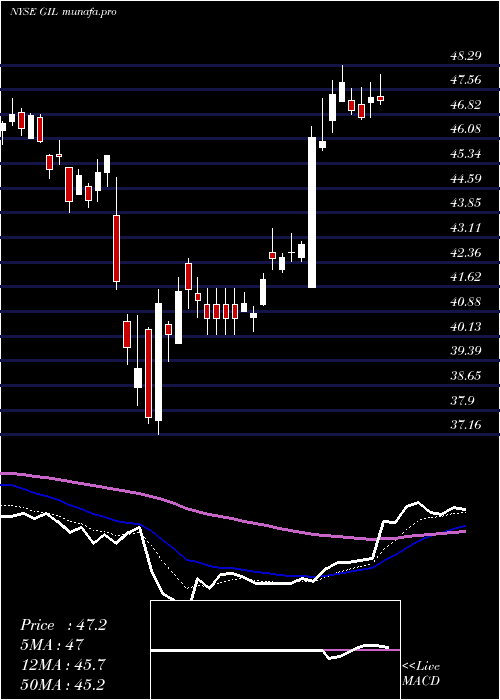Click the 37.9 price axis label
The height and width of the screenshot is (700, 500).
click(x=462, y=400)
